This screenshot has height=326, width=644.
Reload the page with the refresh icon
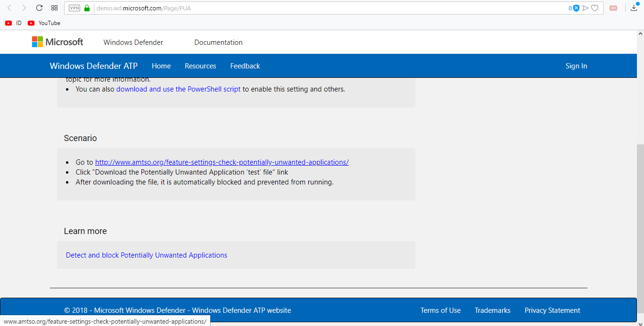point(39,8)
